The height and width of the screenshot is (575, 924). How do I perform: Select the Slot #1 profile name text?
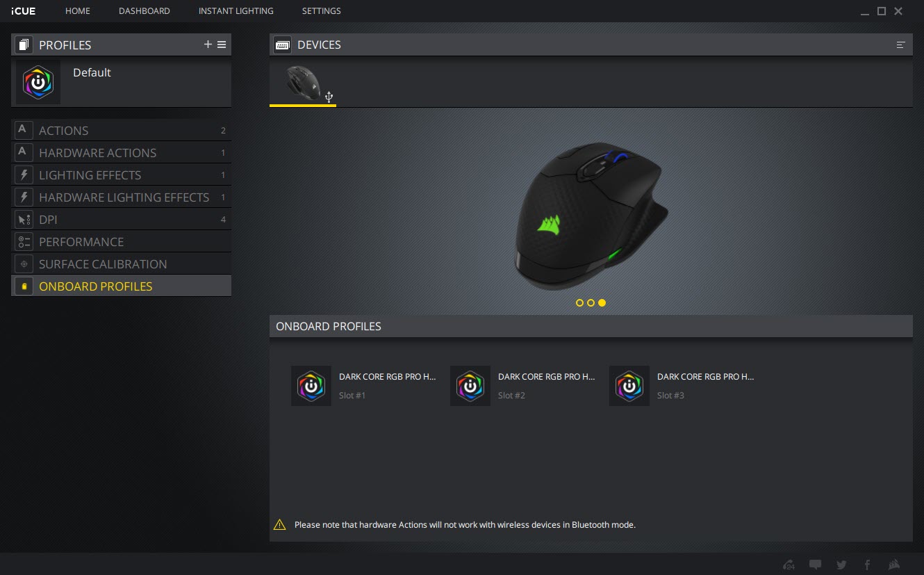[388, 377]
